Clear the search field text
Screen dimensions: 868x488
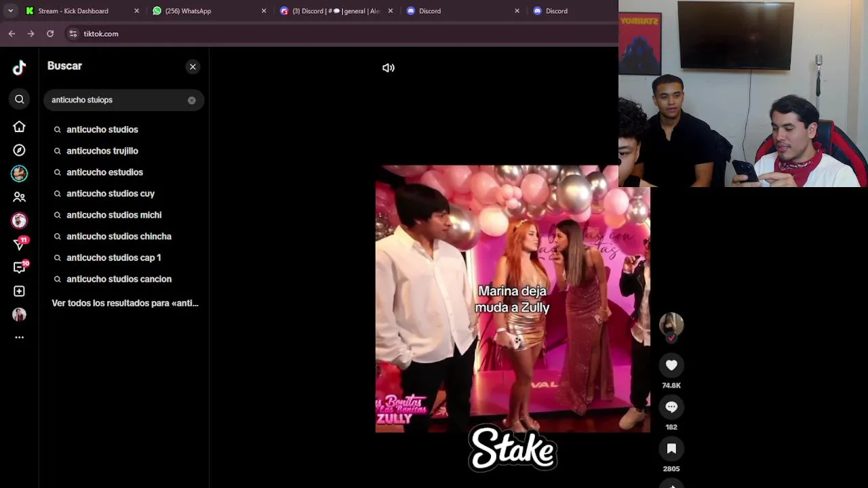click(192, 100)
